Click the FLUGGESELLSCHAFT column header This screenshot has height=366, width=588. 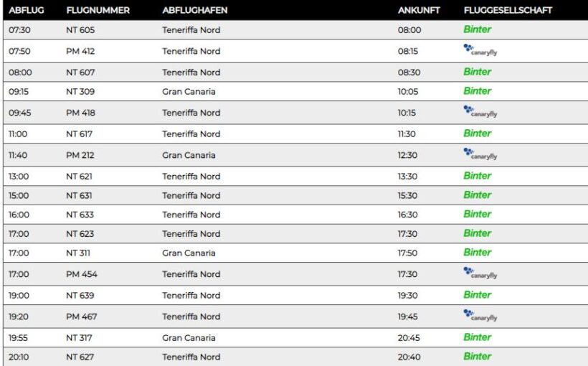coord(508,10)
